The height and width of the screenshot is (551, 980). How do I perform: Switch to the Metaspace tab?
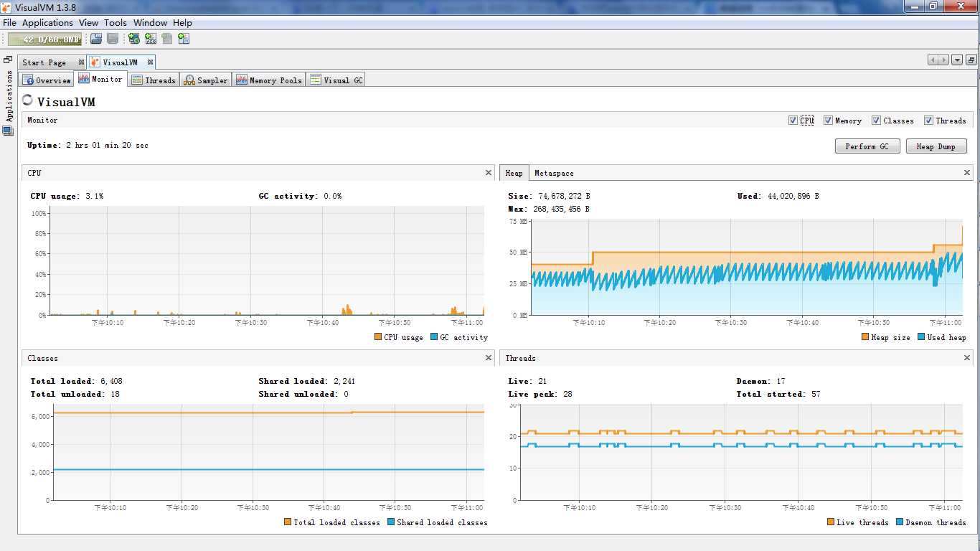(554, 173)
